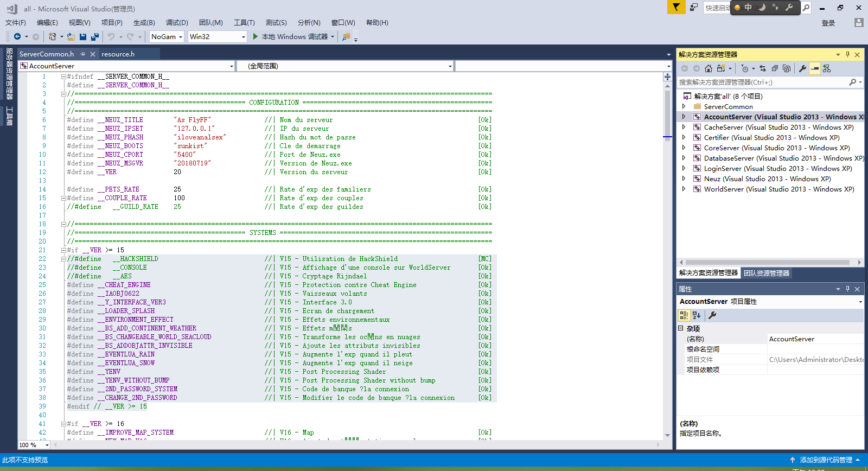This screenshot has height=471, width=868.
Task: Start the 本地 Windows 调试器 debugger
Action: 290,37
